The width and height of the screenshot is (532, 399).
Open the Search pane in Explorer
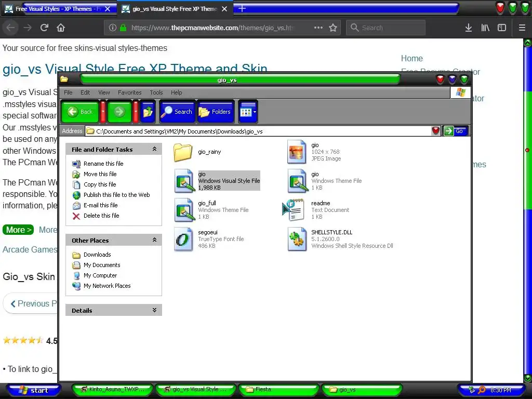pyautogui.click(x=178, y=112)
